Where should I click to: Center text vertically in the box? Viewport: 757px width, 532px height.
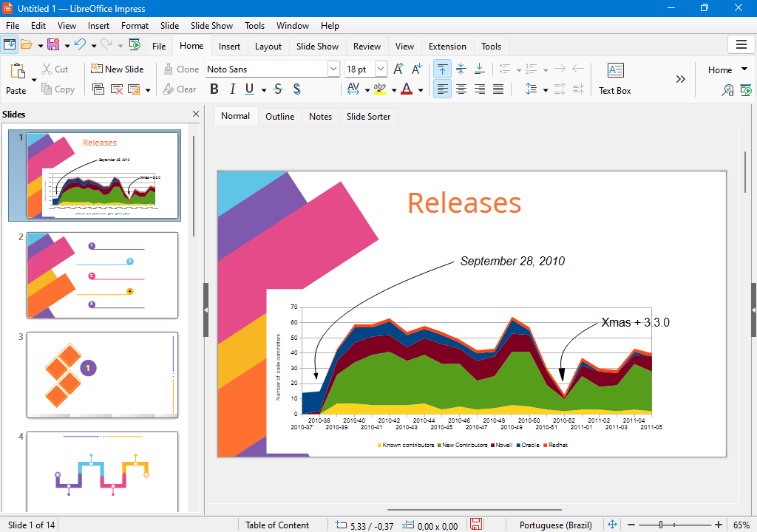(x=461, y=69)
